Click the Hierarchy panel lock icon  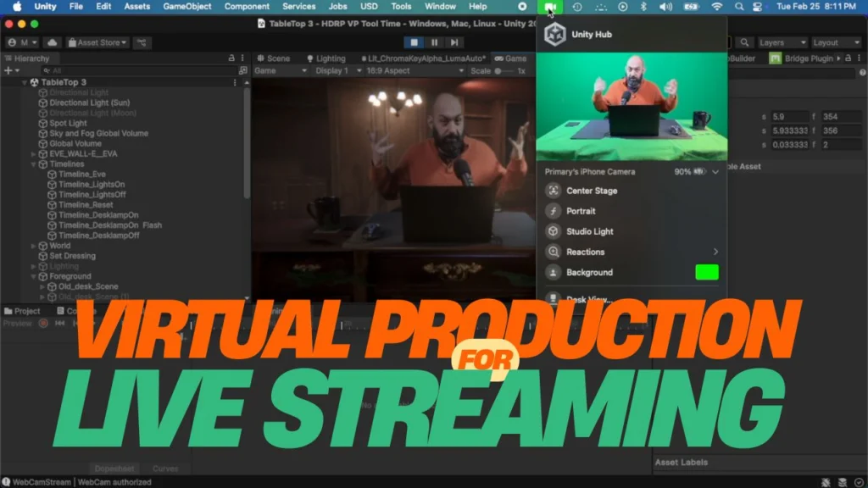pos(231,58)
